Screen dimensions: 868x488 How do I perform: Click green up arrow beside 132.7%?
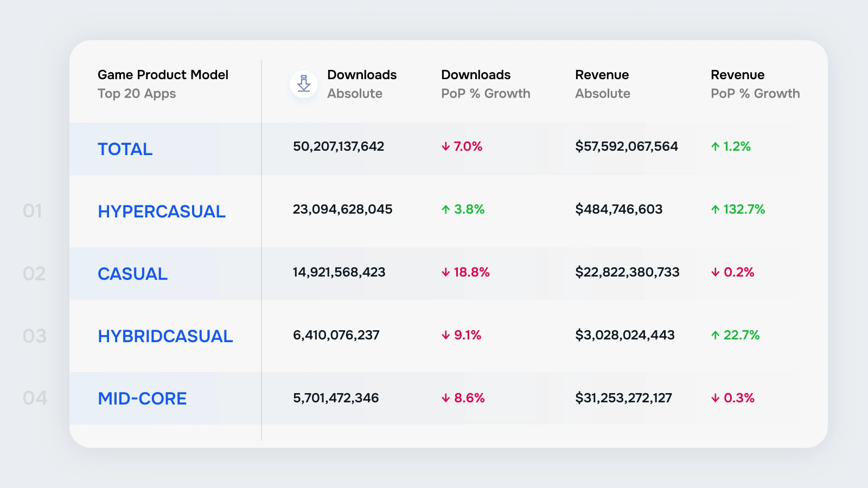(x=716, y=209)
